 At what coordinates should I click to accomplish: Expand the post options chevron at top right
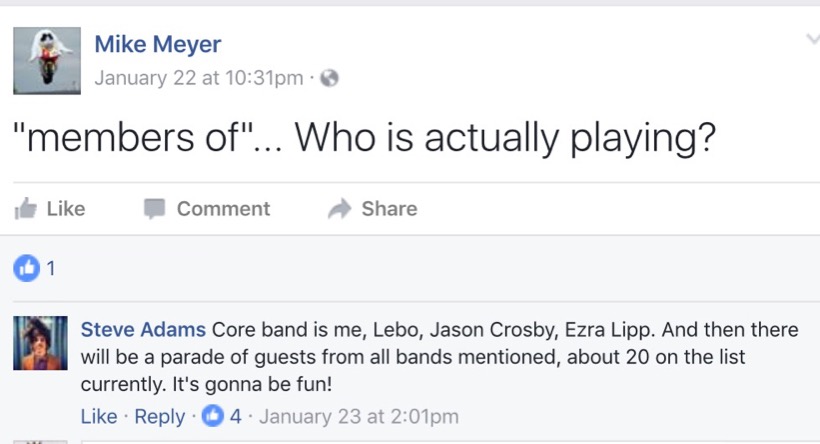click(811, 39)
